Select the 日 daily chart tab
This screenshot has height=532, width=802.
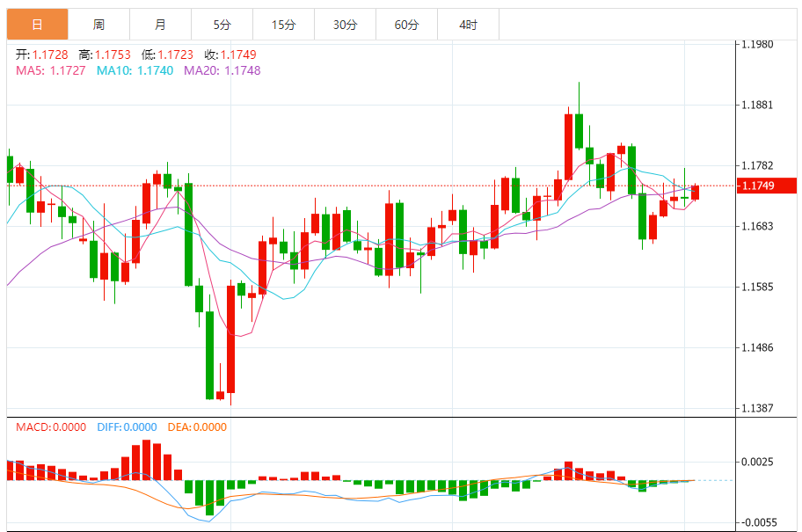pos(37,25)
